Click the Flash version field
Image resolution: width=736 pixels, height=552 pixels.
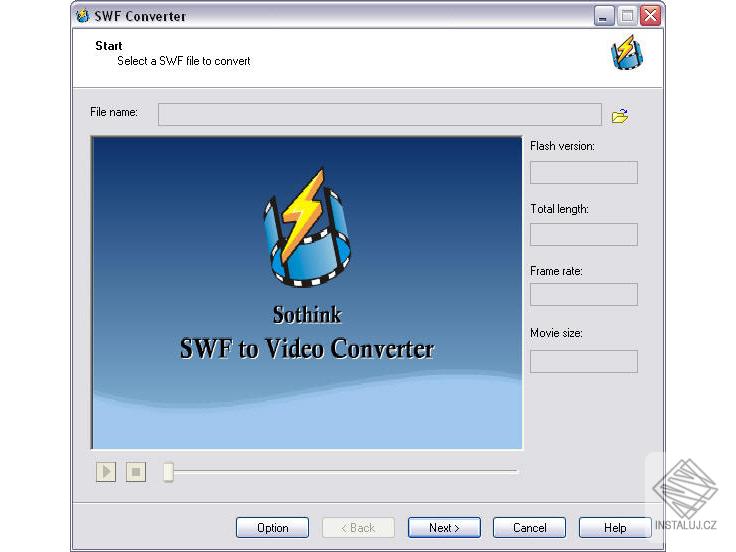[584, 172]
